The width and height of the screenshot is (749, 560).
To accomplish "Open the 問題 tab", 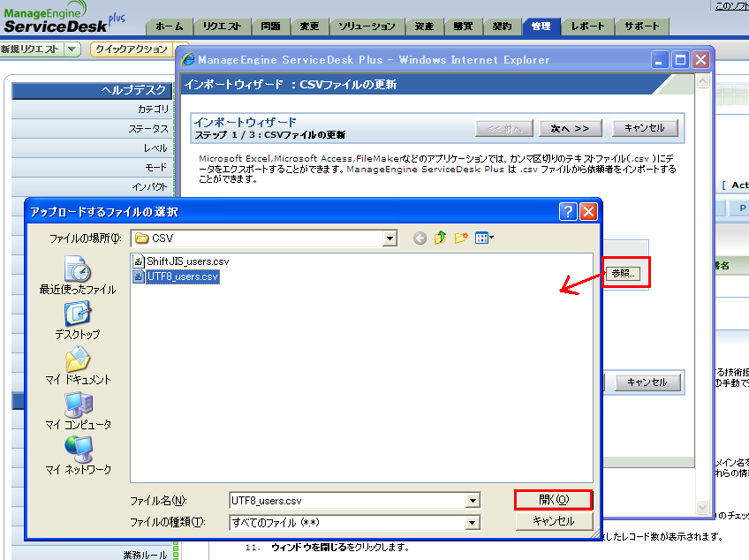I will coord(270,26).
